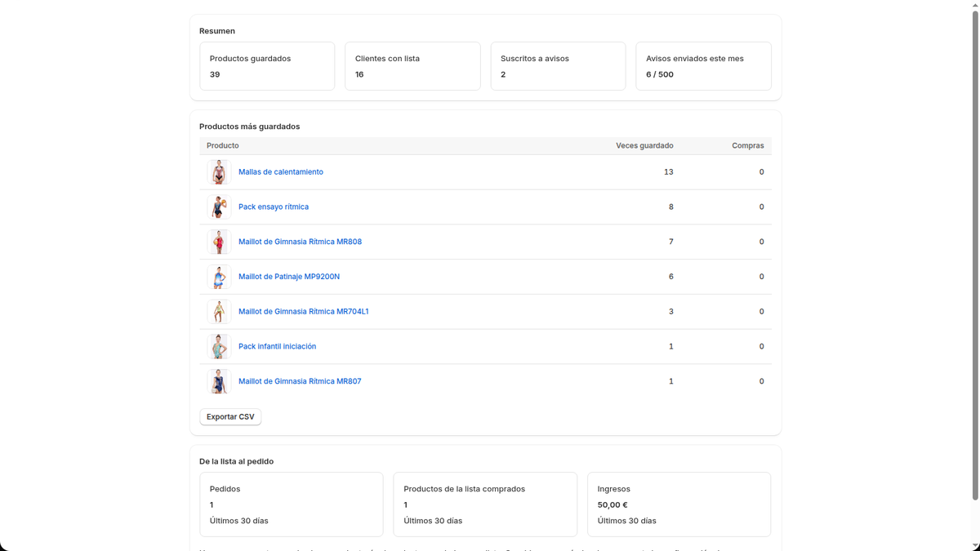
Task: Select the MR807 maillot thumbnail
Action: click(x=219, y=381)
